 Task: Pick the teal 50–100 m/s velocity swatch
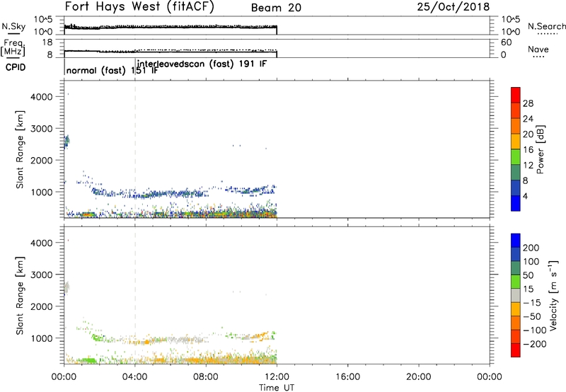click(x=516, y=268)
